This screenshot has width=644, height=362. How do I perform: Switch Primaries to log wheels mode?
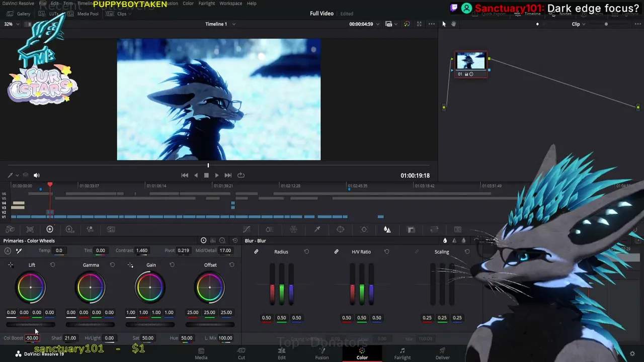pyautogui.click(x=222, y=241)
